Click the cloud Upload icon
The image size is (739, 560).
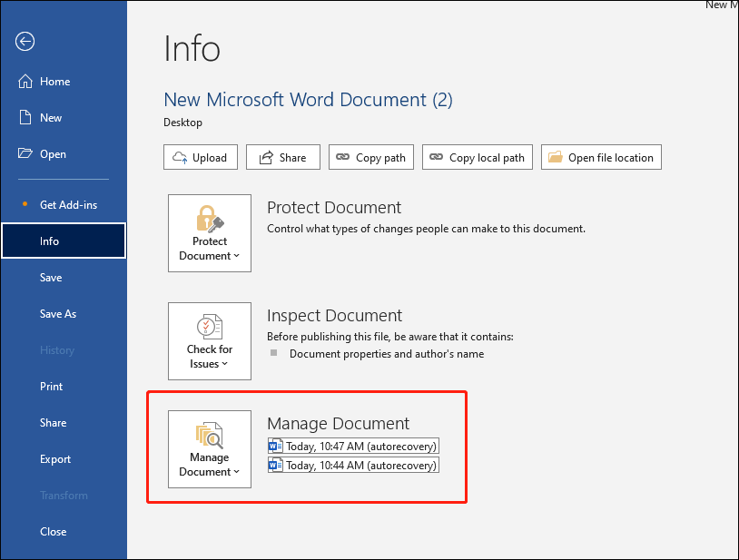coord(180,157)
